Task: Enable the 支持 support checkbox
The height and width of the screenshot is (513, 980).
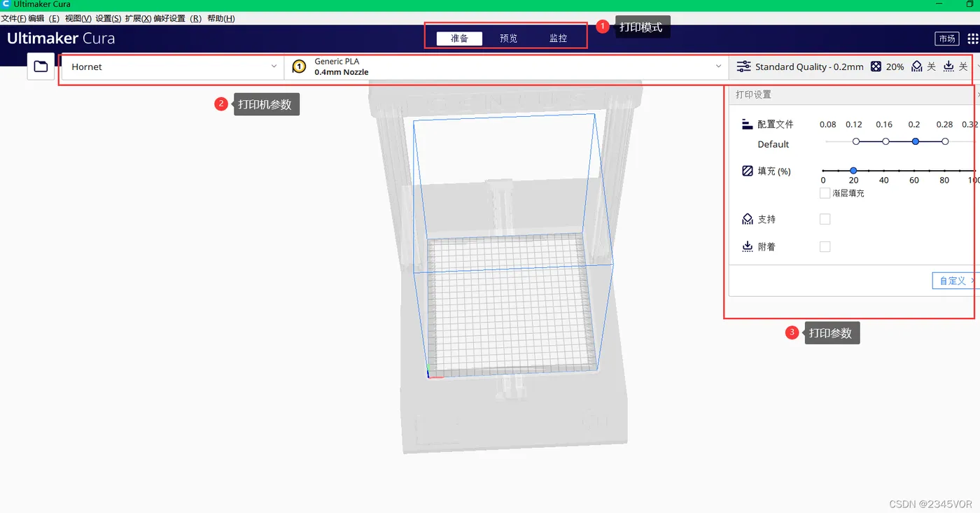Action: tap(825, 219)
